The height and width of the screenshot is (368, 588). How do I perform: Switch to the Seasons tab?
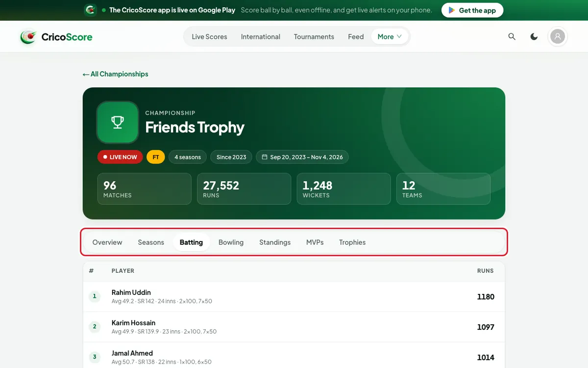pos(151,242)
